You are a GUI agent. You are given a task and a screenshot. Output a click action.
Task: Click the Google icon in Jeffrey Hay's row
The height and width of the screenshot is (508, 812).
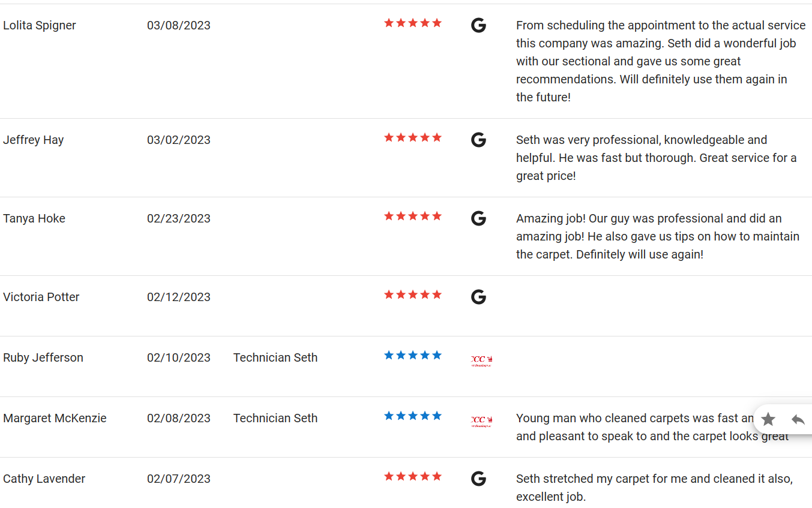click(478, 140)
